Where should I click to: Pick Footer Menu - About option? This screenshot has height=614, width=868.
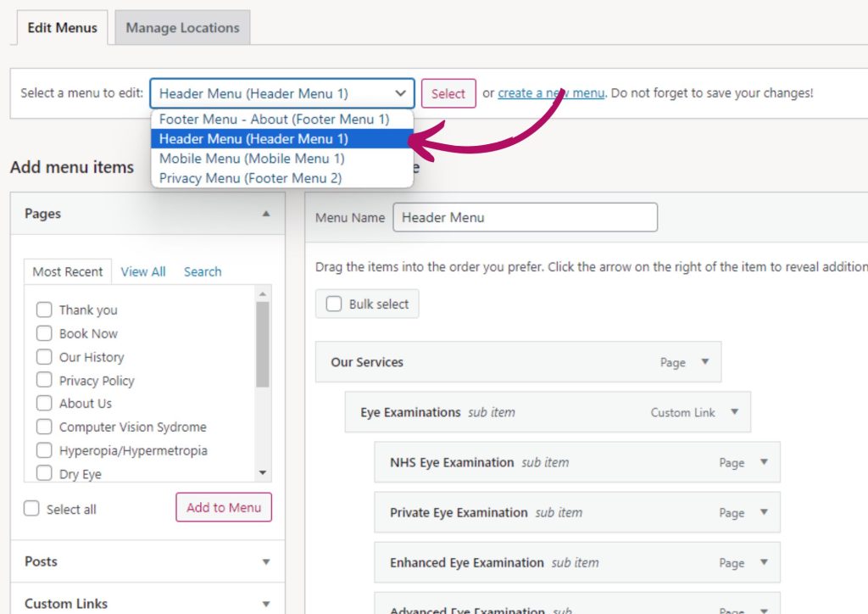(x=274, y=120)
